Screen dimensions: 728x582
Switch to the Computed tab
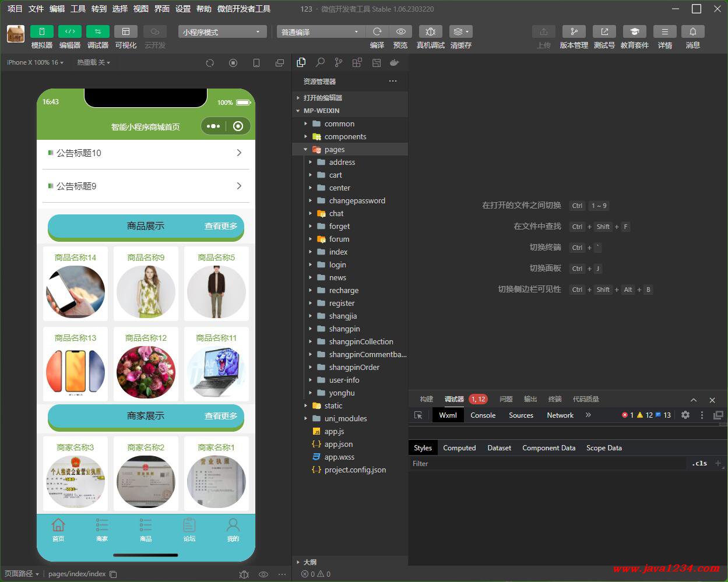459,448
